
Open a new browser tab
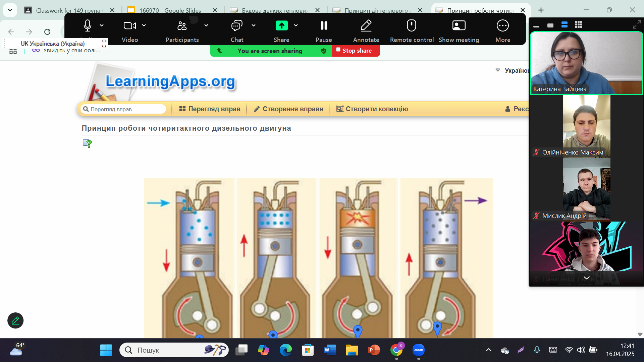pos(541,10)
